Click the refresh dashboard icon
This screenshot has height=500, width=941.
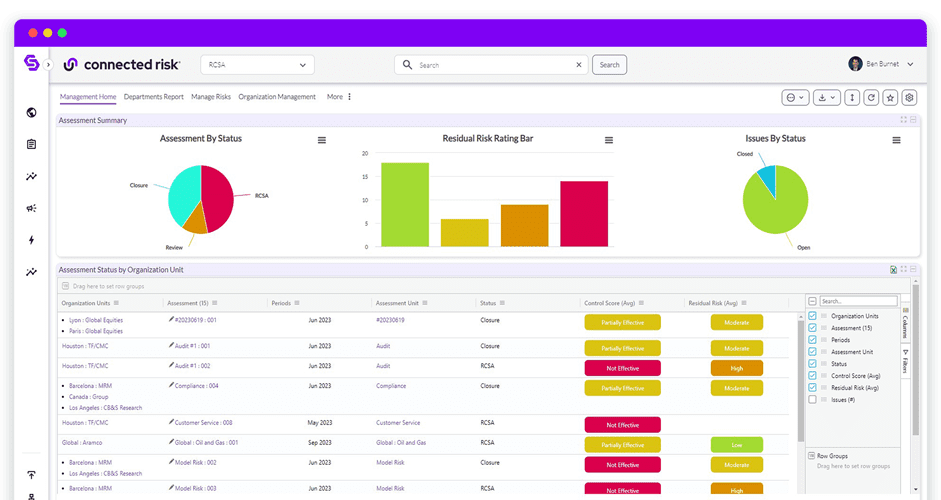(871, 97)
